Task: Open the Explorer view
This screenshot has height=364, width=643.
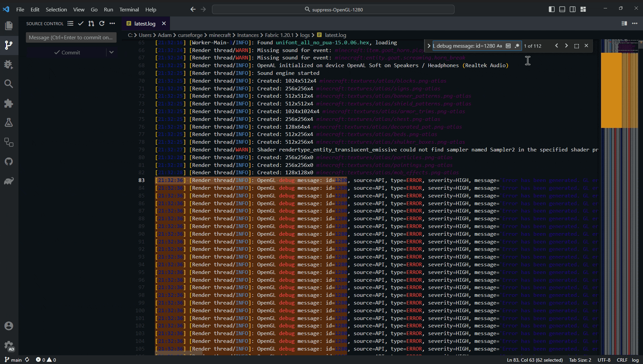Action: pos(9,26)
